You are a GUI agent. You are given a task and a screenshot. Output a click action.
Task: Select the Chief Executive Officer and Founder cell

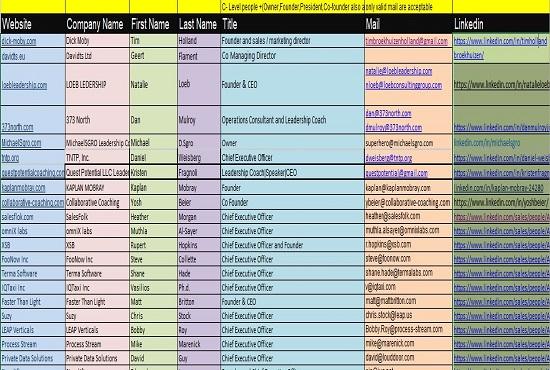click(293, 245)
